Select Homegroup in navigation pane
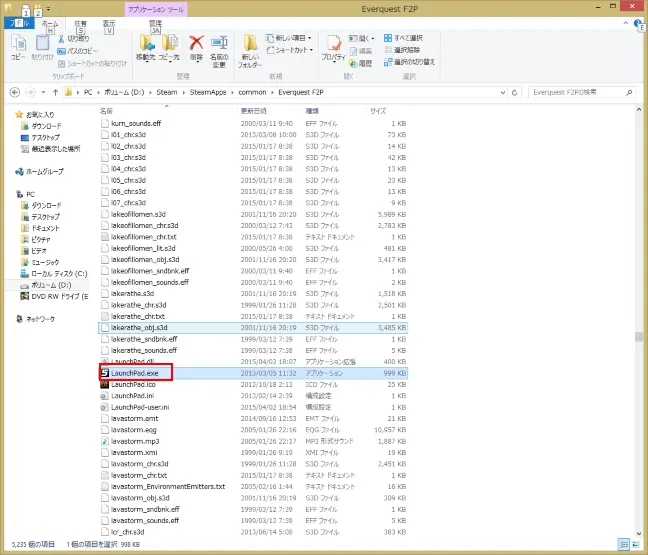648x555 pixels. point(39,172)
